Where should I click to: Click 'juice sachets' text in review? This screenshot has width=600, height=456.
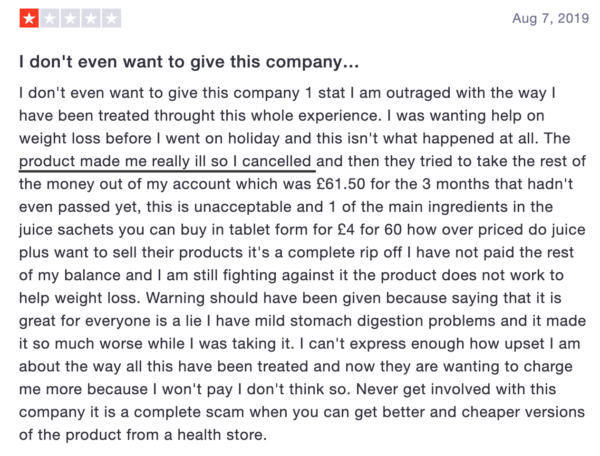[x=66, y=230]
